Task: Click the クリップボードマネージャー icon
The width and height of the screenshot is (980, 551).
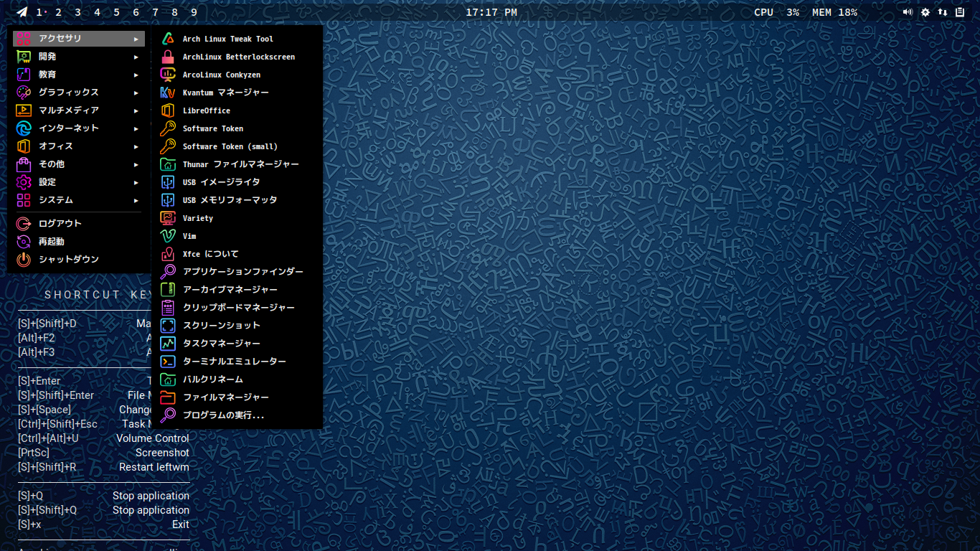Action: click(168, 308)
